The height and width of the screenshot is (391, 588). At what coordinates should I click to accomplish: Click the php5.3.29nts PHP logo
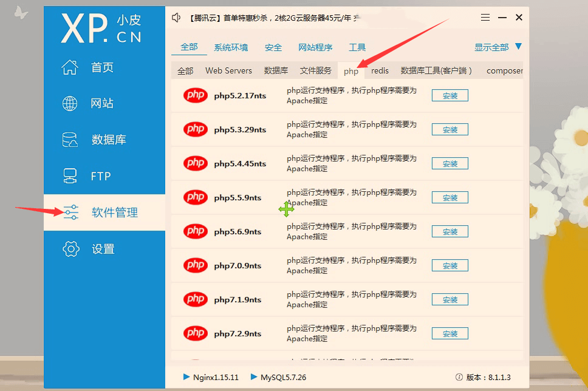point(196,129)
